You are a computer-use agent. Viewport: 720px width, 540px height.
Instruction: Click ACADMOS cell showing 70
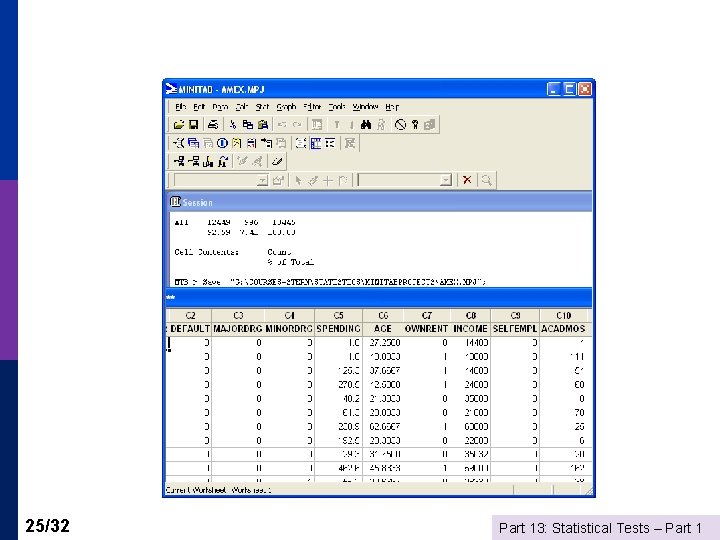(564, 412)
